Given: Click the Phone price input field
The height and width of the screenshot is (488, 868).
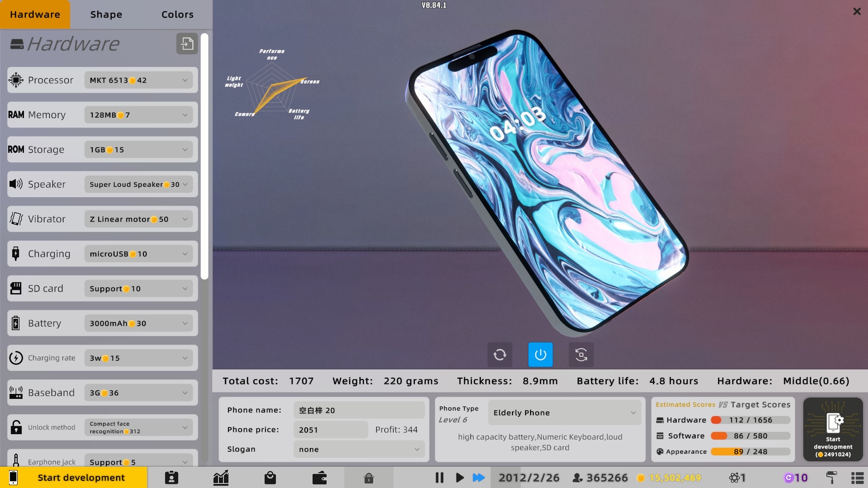Looking at the screenshot, I should [x=331, y=430].
